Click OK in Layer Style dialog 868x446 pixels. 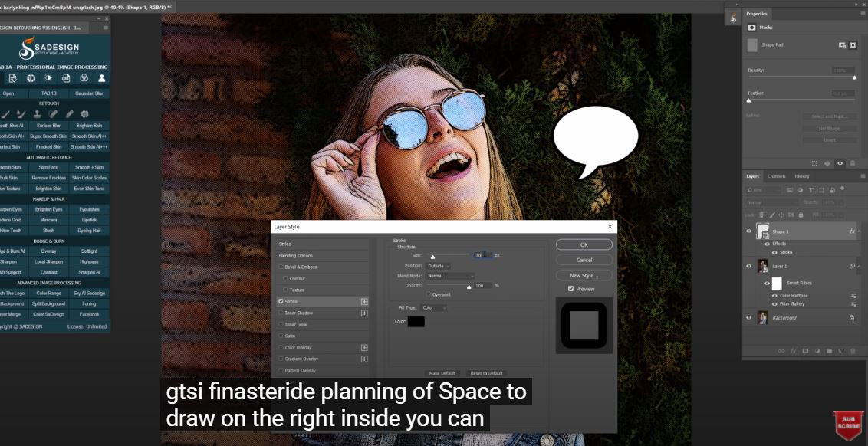[584, 245]
